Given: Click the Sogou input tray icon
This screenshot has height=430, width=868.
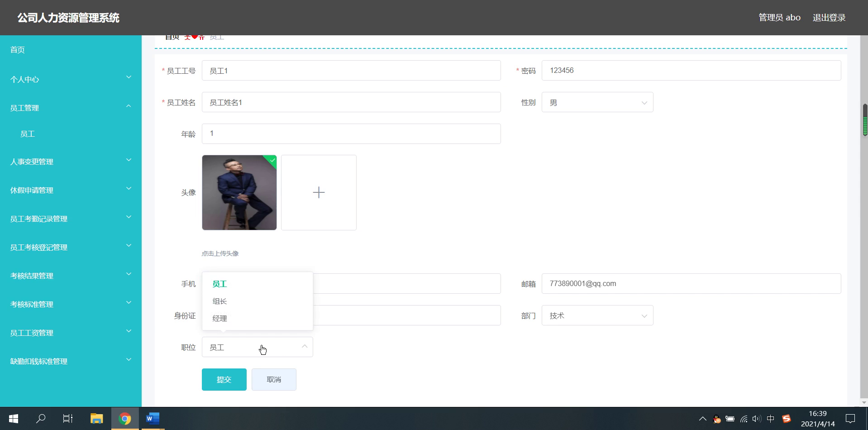Looking at the screenshot, I should (787, 419).
